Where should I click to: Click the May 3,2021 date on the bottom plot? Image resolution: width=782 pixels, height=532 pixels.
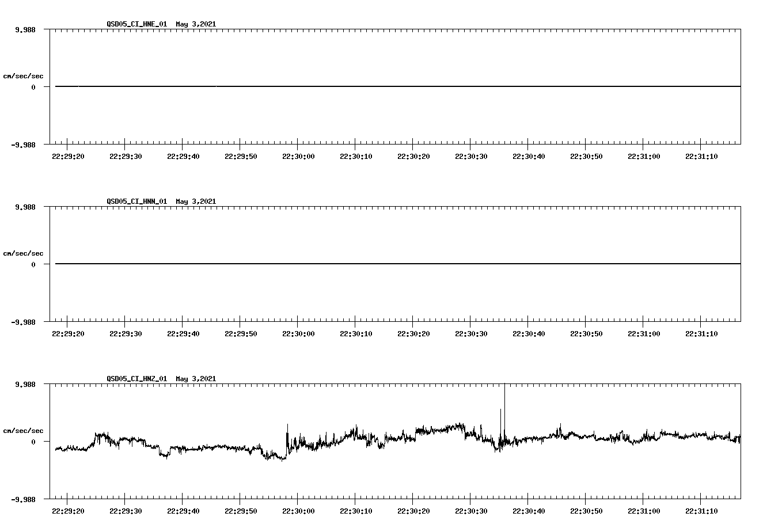pyautogui.click(x=195, y=379)
